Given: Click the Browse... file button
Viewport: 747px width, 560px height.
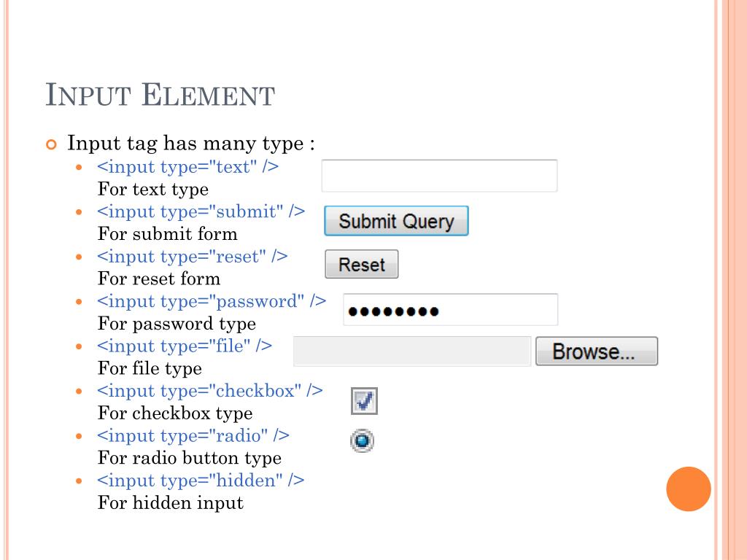Looking at the screenshot, I should (x=597, y=351).
